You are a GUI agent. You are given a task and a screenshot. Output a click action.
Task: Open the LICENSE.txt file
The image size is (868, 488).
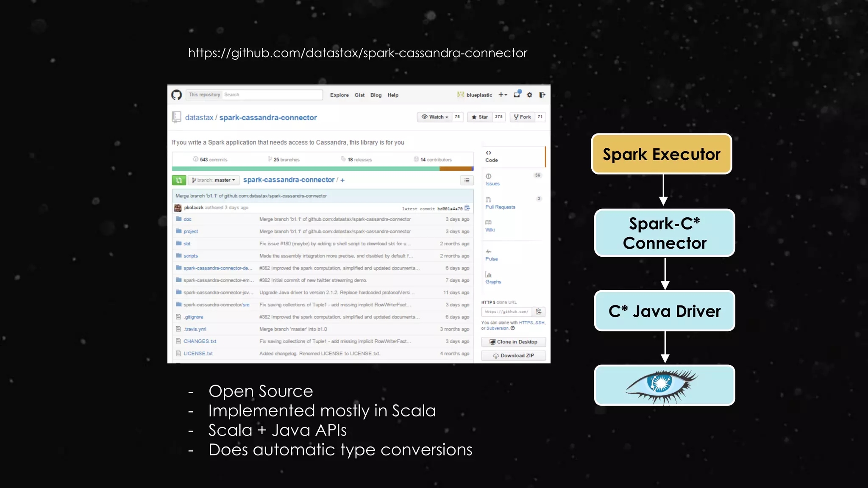198,354
